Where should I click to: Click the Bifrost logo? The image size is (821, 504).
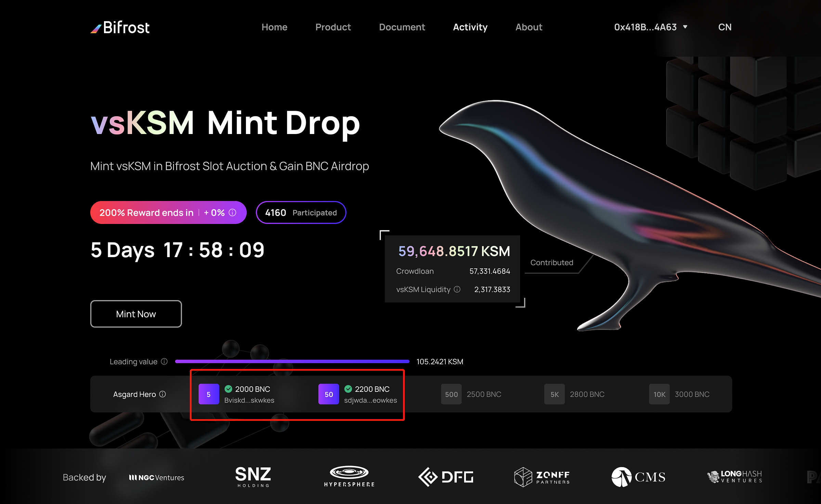point(120,27)
